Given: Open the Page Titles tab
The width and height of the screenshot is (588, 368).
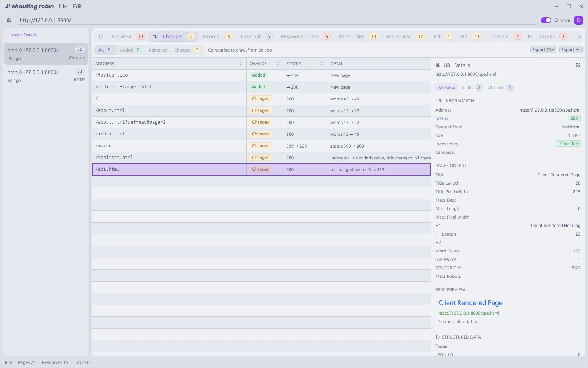Looking at the screenshot, I should point(358,36).
